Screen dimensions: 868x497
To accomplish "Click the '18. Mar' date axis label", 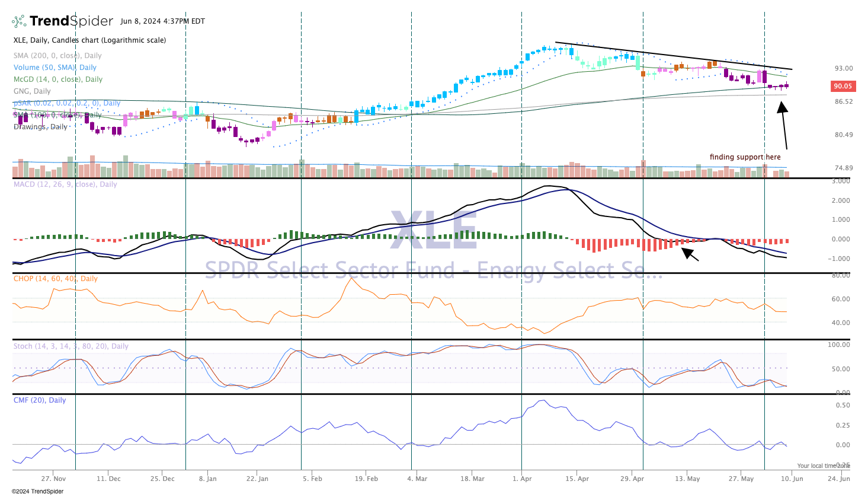I will pyautogui.click(x=472, y=479).
